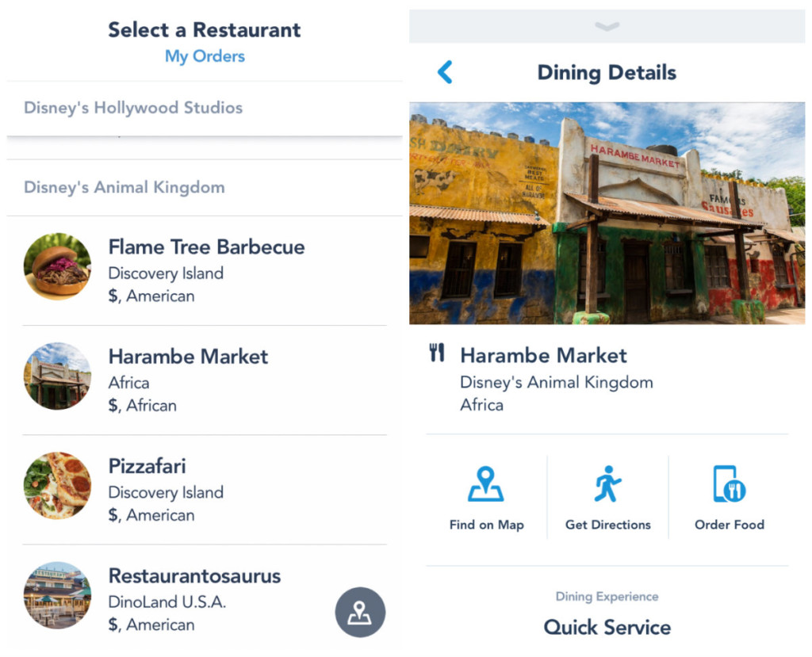Choose Flame Tree Barbecue from the list
The image size is (812, 657).
206,247
